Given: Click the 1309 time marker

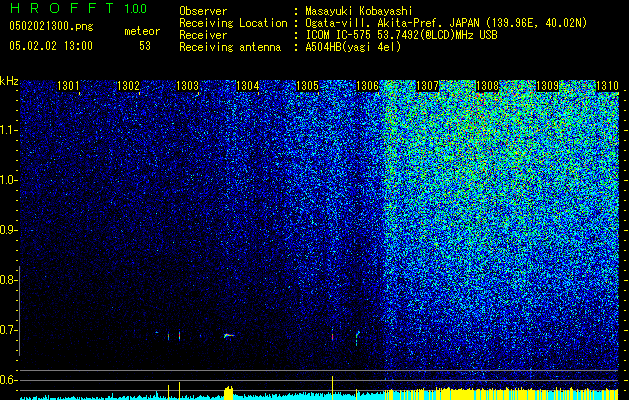Looking at the screenshot, I should coord(548,86).
